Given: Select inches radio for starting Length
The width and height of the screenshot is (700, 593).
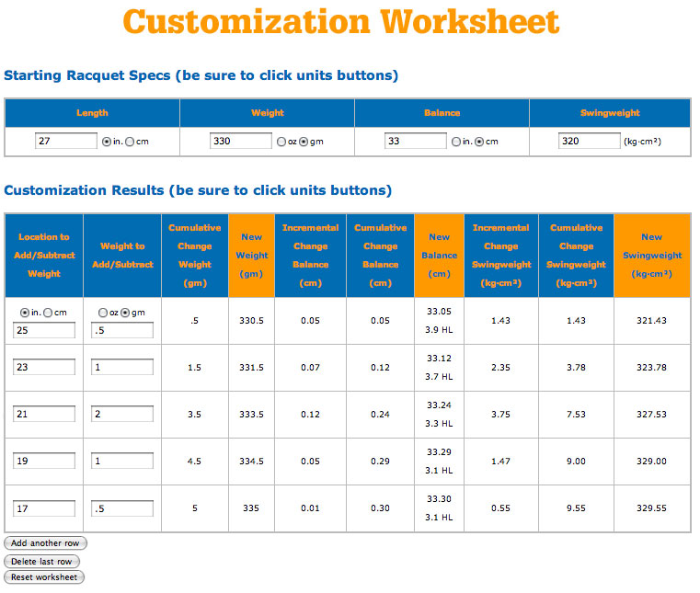Looking at the screenshot, I should click(107, 142).
